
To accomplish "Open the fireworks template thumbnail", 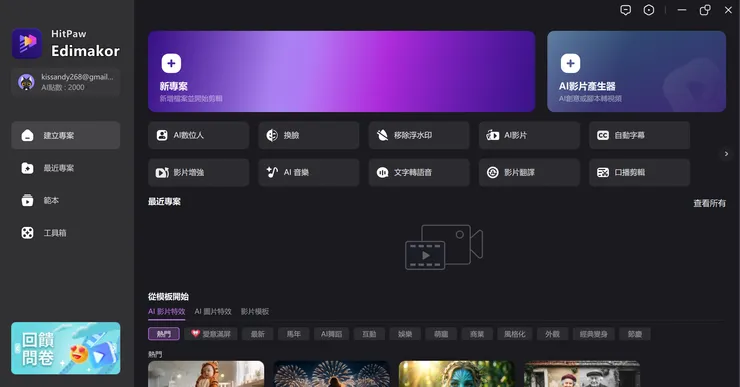I will tap(332, 374).
